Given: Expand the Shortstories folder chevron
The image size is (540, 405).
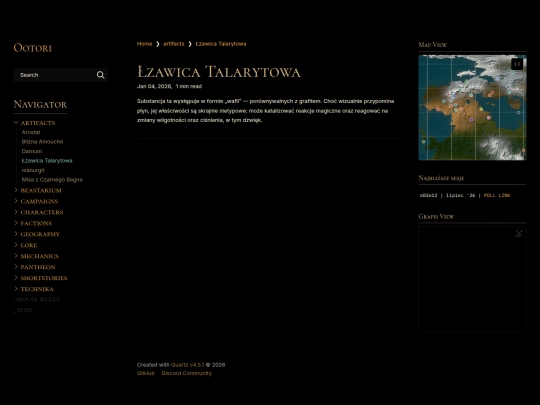Looking at the screenshot, I should coord(16,278).
